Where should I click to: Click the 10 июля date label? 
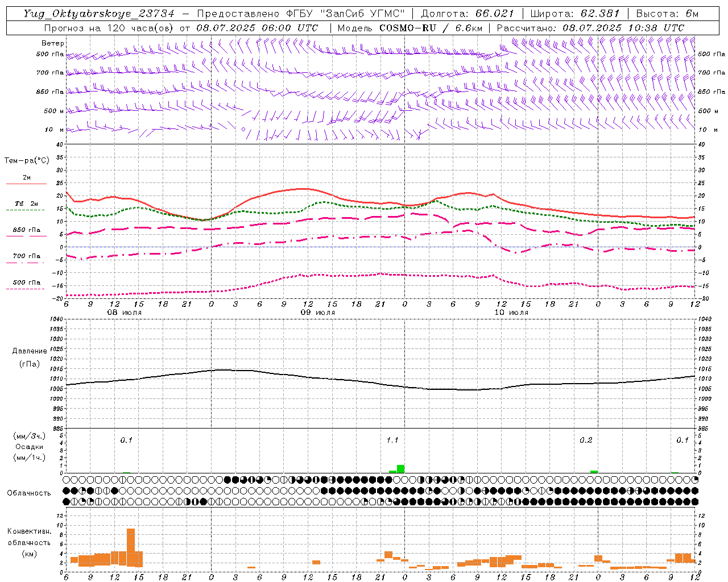[x=511, y=313]
